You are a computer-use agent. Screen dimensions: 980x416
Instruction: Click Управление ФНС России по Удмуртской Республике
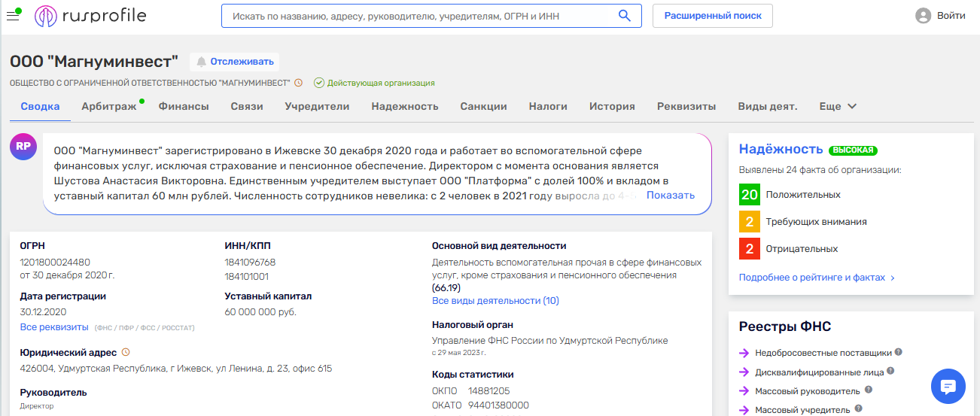click(x=550, y=341)
